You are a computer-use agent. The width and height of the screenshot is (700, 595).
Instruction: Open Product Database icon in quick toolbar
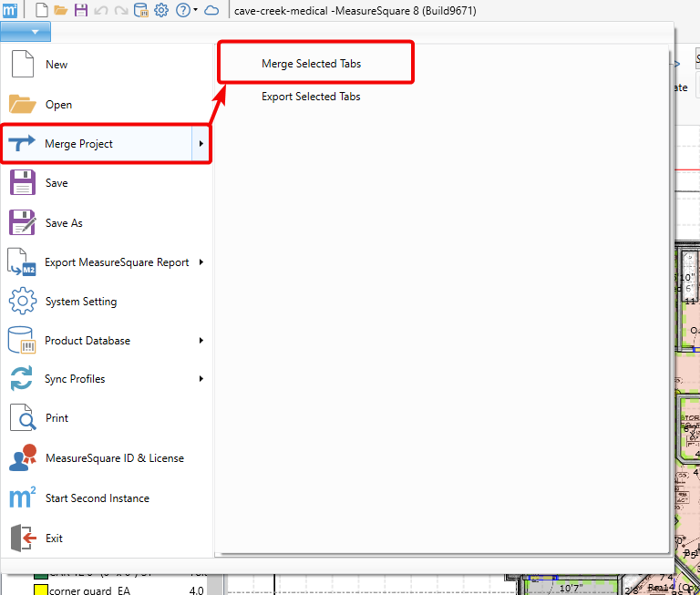tap(141, 10)
